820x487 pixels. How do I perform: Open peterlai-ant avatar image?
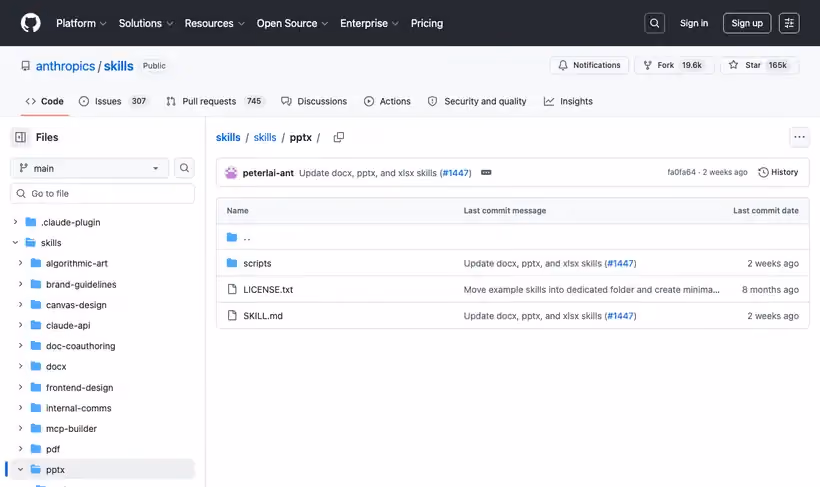point(231,173)
